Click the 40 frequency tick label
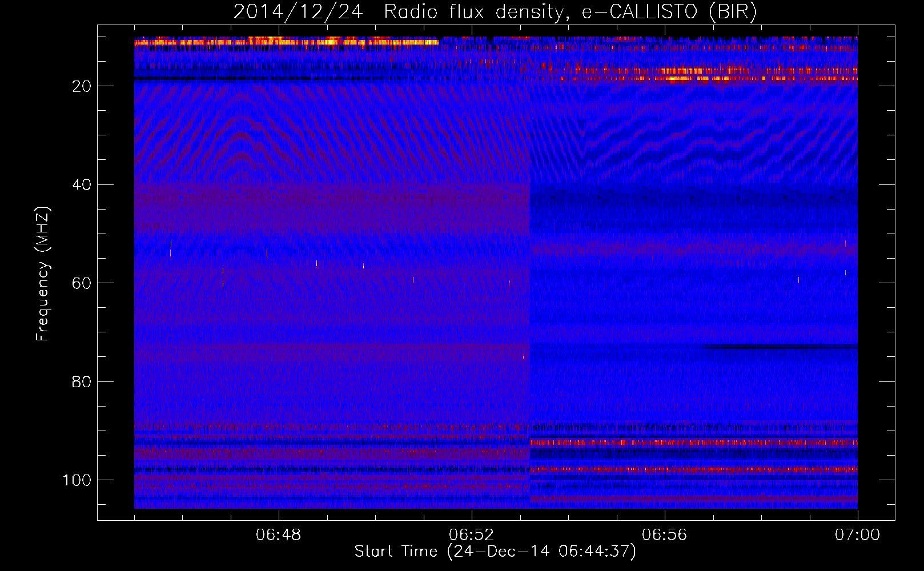 (x=82, y=185)
